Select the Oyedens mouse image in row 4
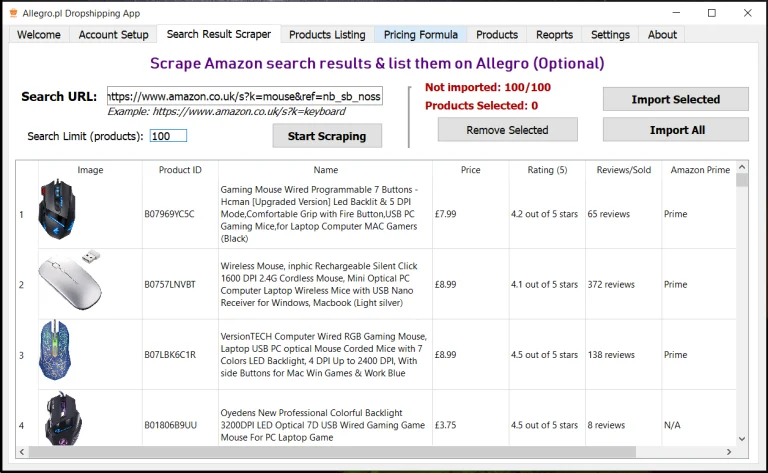 (x=63, y=418)
